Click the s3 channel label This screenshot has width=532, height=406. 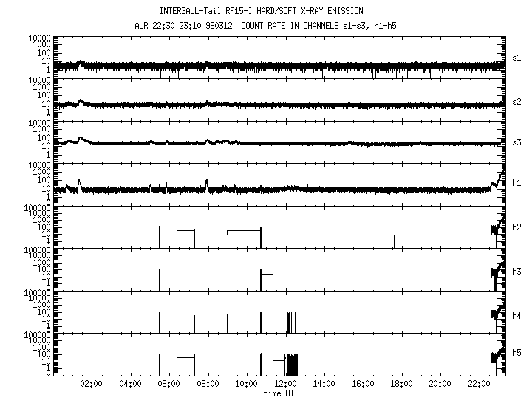517,142
